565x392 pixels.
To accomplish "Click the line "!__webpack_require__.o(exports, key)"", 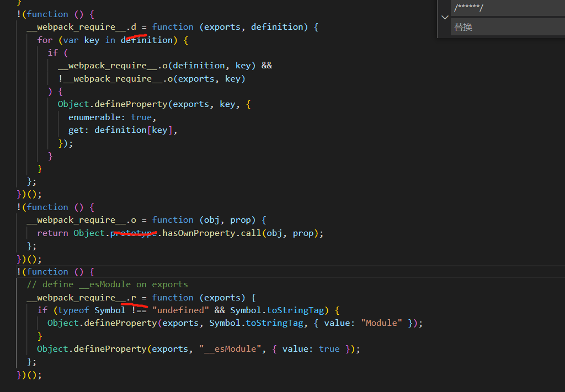I will pos(152,79).
